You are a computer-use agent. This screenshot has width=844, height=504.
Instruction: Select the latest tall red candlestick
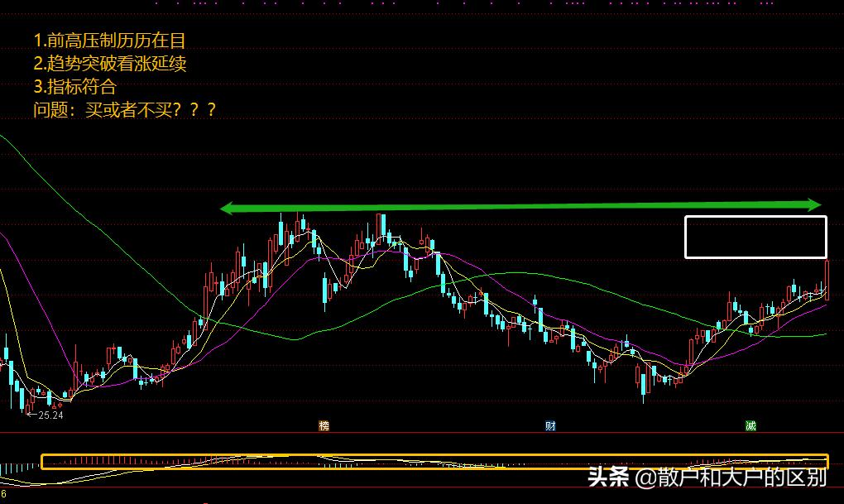tap(827, 280)
